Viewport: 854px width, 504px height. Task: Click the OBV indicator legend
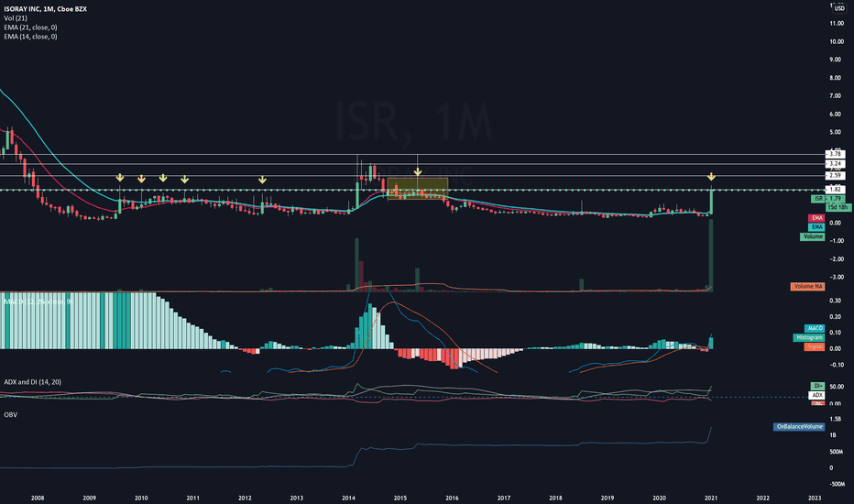click(10, 414)
